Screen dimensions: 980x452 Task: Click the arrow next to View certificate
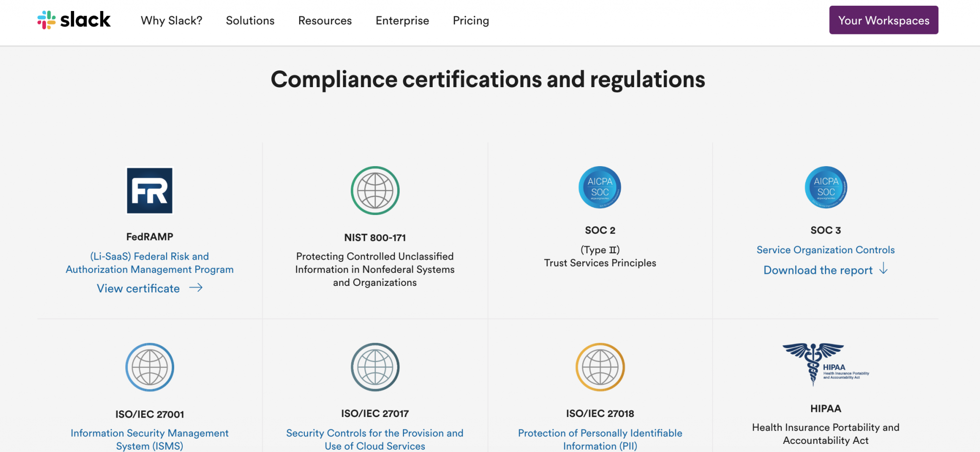coord(196,288)
